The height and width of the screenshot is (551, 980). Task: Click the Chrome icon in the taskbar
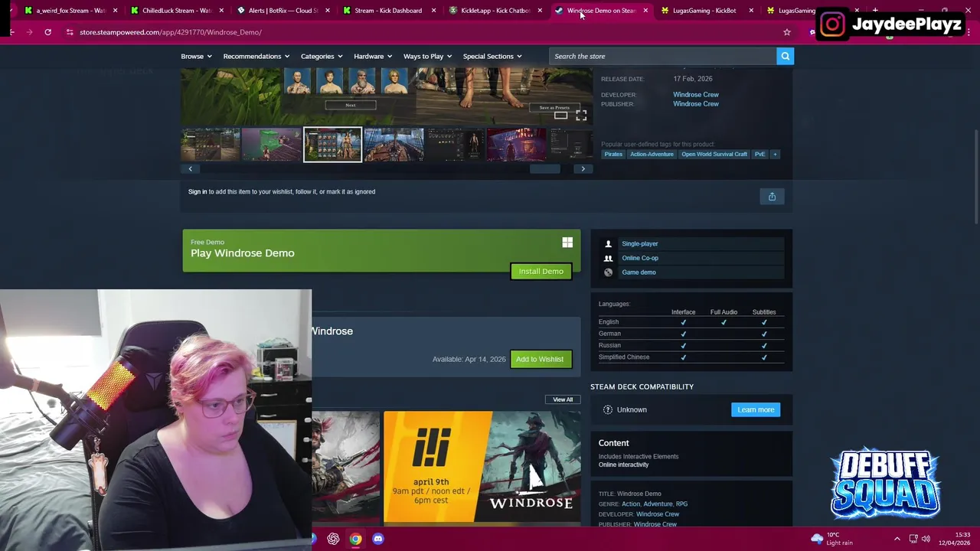point(355,539)
